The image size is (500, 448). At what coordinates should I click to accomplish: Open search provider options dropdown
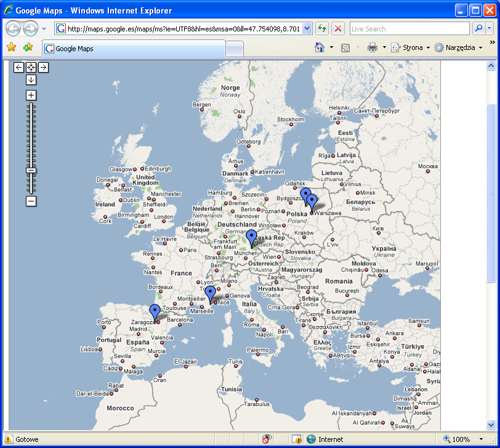[x=490, y=29]
